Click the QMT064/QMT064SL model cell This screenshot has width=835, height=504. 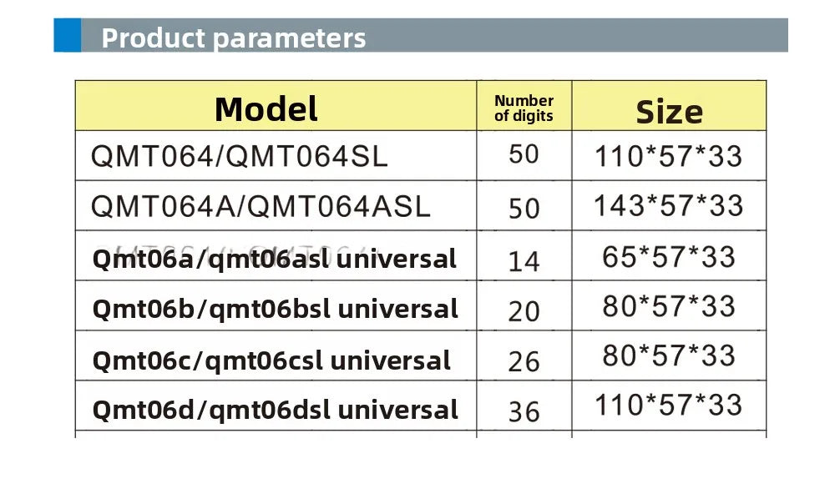tap(276, 155)
